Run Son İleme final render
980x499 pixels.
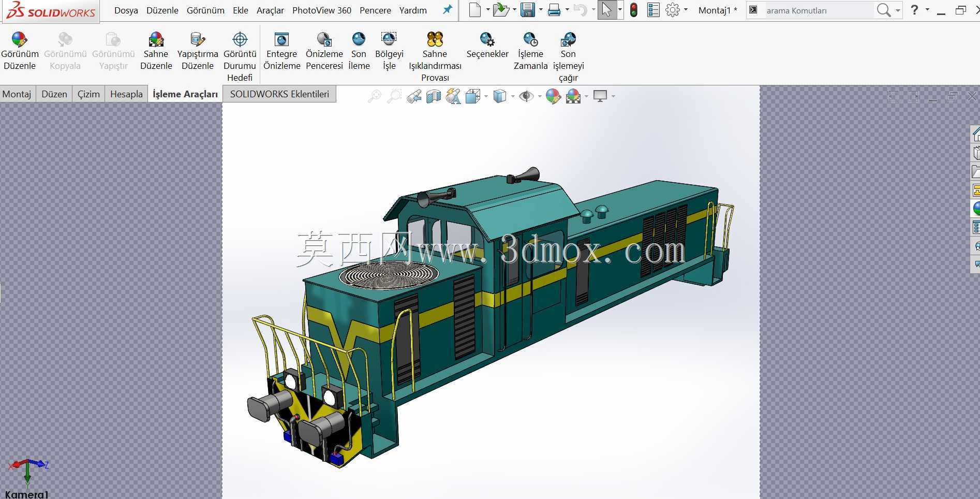359,51
